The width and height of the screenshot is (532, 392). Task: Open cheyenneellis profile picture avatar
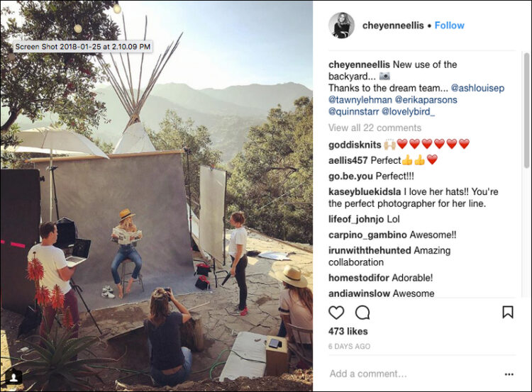tap(341, 26)
